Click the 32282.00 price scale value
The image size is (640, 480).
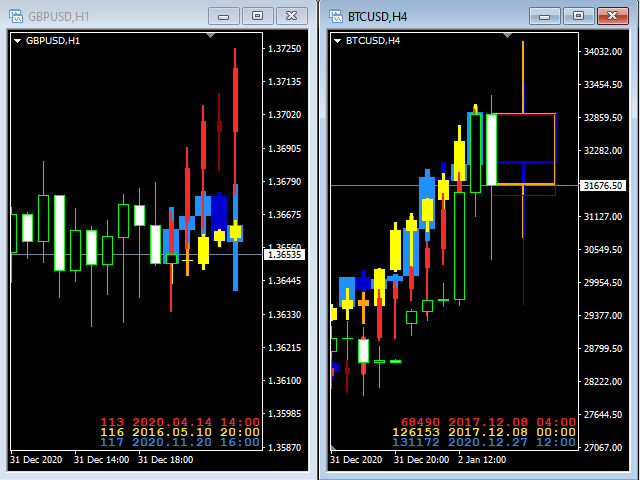coord(603,151)
